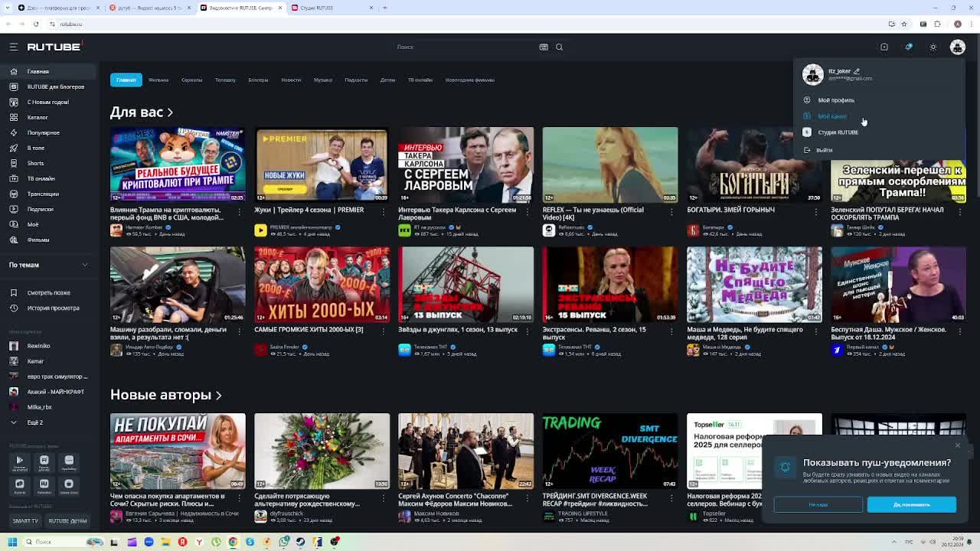The height and width of the screenshot is (551, 980).
Task: Open the hamburger menu next to RUTUBE logo
Action: click(13, 47)
